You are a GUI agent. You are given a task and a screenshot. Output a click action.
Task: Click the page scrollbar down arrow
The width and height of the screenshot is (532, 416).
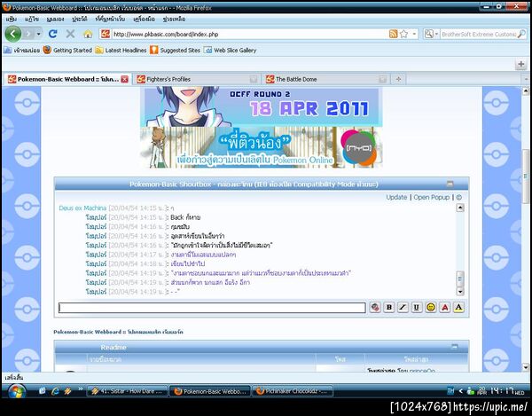[526, 367]
